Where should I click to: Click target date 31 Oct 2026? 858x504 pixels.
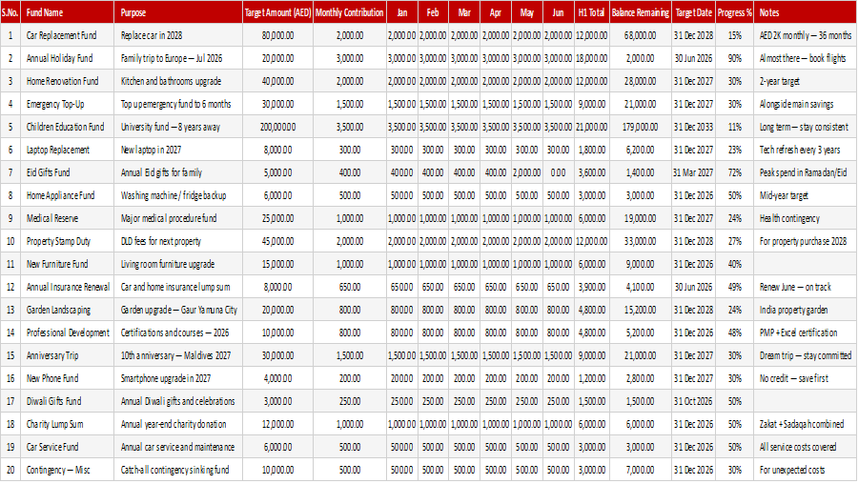[x=693, y=402]
